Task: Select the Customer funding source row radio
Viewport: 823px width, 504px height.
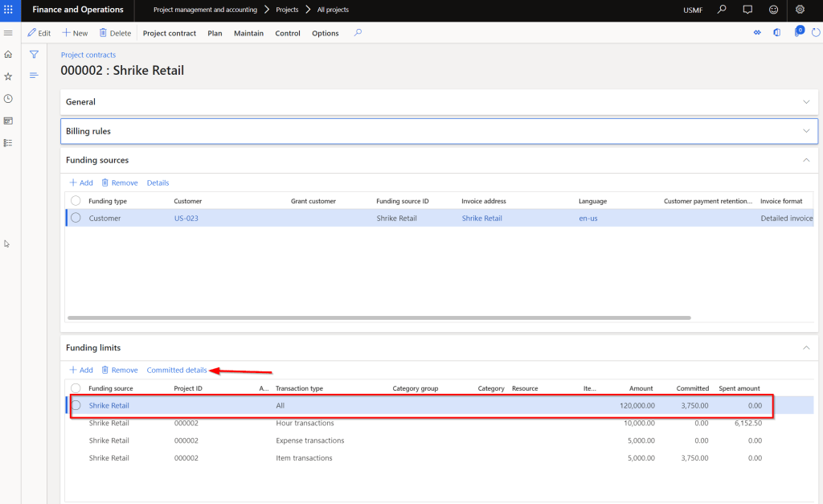Action: pyautogui.click(x=76, y=218)
